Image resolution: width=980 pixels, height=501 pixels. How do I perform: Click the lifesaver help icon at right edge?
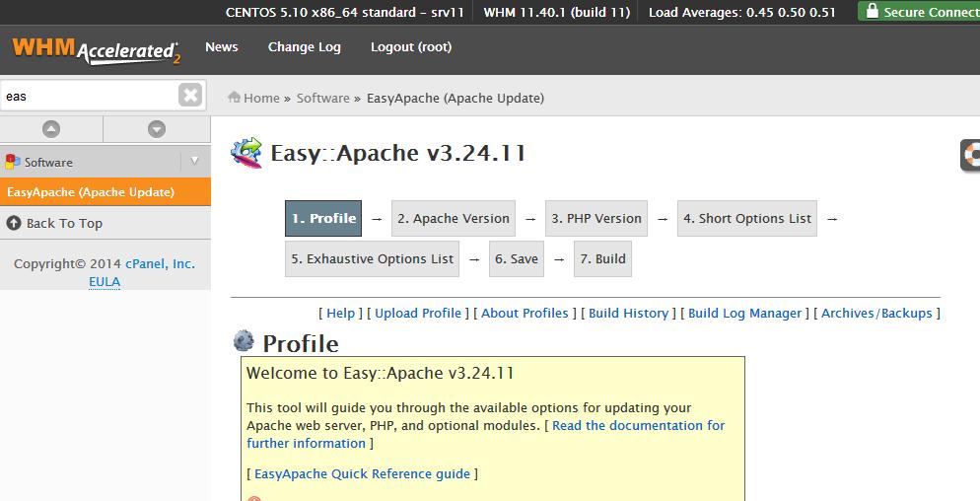971,156
